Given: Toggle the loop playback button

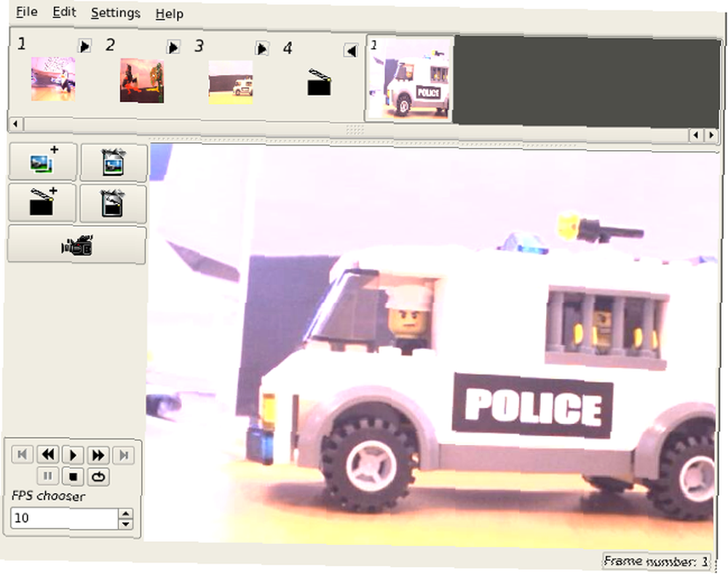Looking at the screenshot, I should 98,477.
